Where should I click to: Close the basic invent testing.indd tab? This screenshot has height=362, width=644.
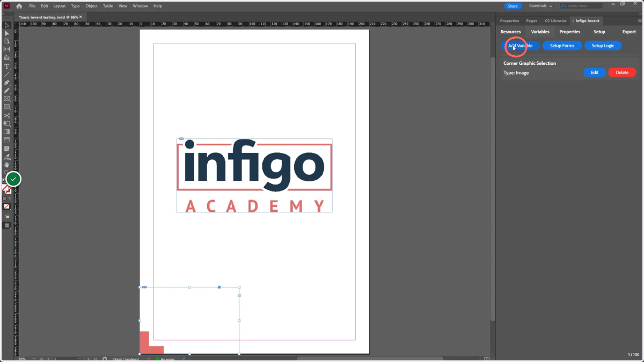tap(80, 17)
